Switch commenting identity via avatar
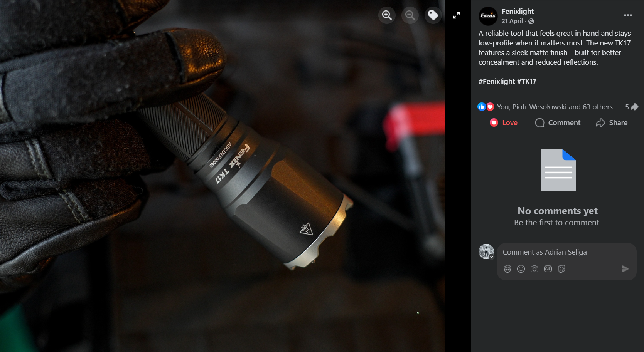The width and height of the screenshot is (644, 352). [x=486, y=251]
